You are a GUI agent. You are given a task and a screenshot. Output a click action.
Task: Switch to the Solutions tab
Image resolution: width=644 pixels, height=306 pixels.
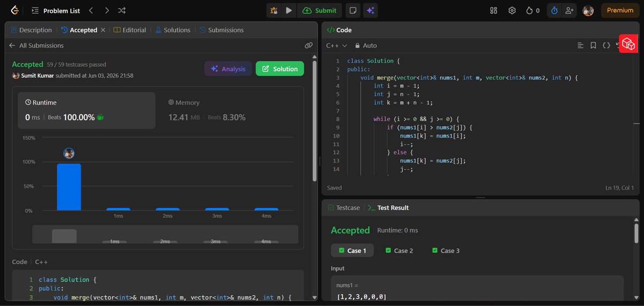[x=173, y=30]
